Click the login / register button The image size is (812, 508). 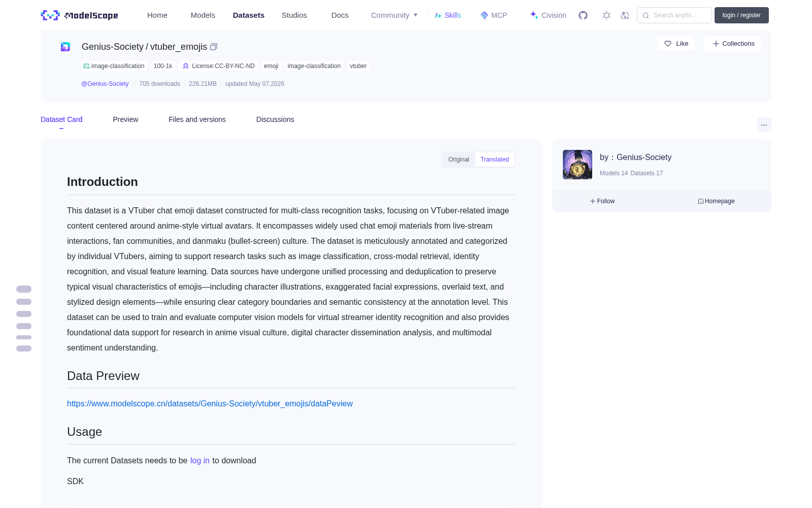coord(741,15)
